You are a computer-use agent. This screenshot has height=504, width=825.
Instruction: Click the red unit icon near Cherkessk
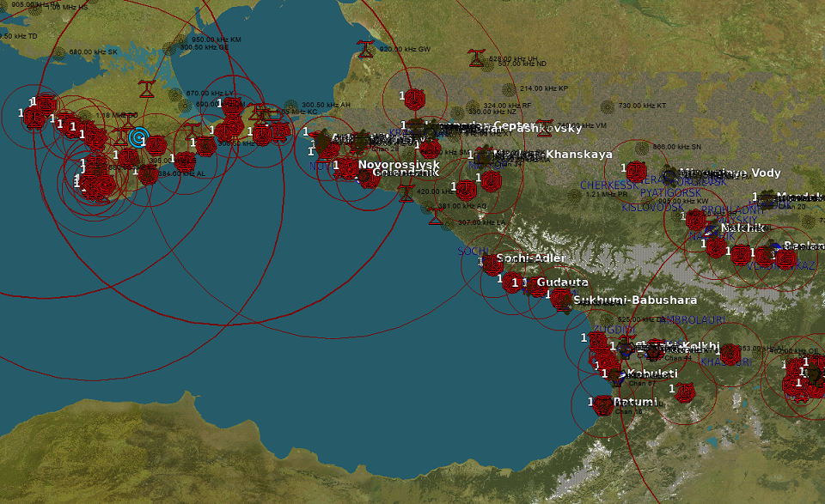click(x=636, y=171)
